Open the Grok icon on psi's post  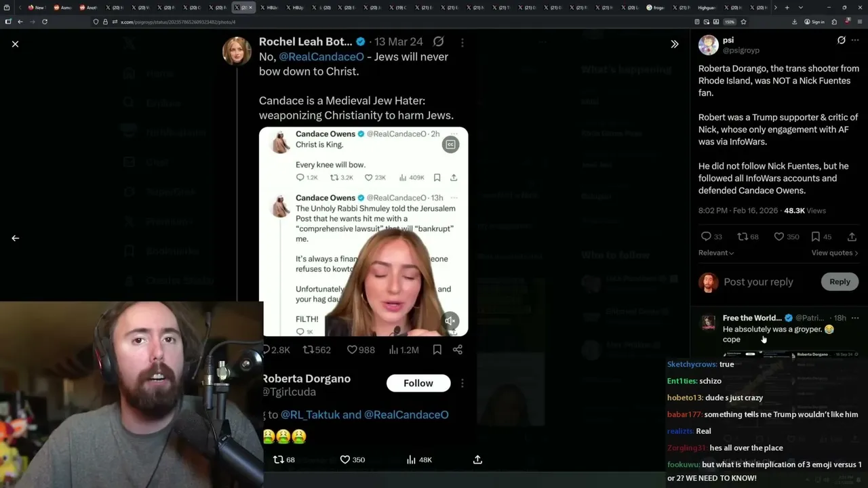[842, 41]
